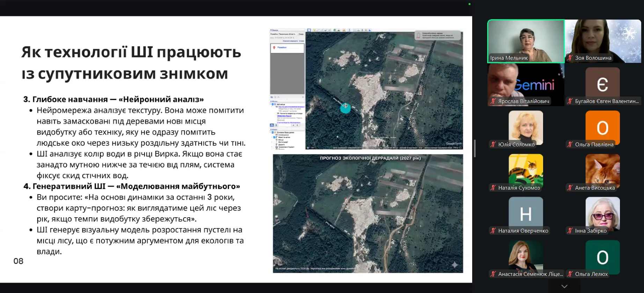This screenshot has width=644, height=293.
Task: Click the Ірина Мельник name label
Action: [x=509, y=58]
